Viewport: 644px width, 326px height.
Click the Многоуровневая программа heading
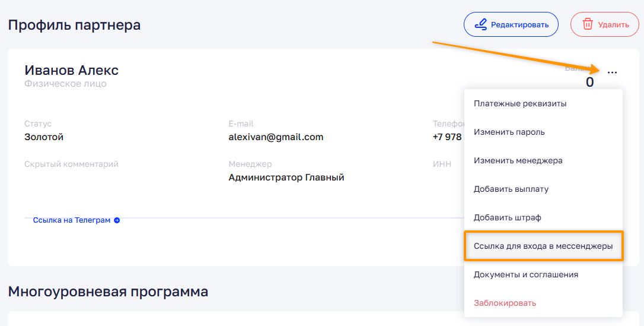pos(108,292)
